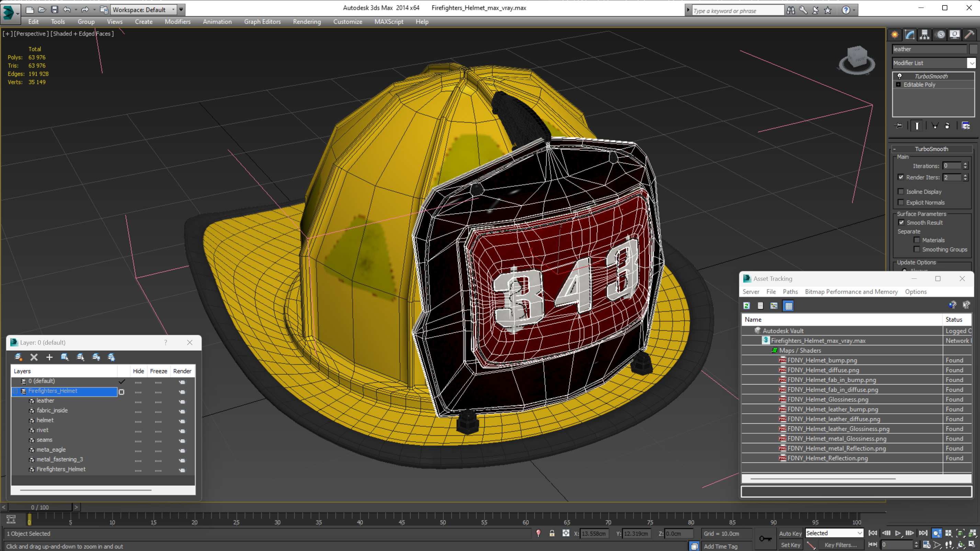This screenshot has height=551, width=980.
Task: Toggle the Render Iters checkbox
Action: [901, 177]
